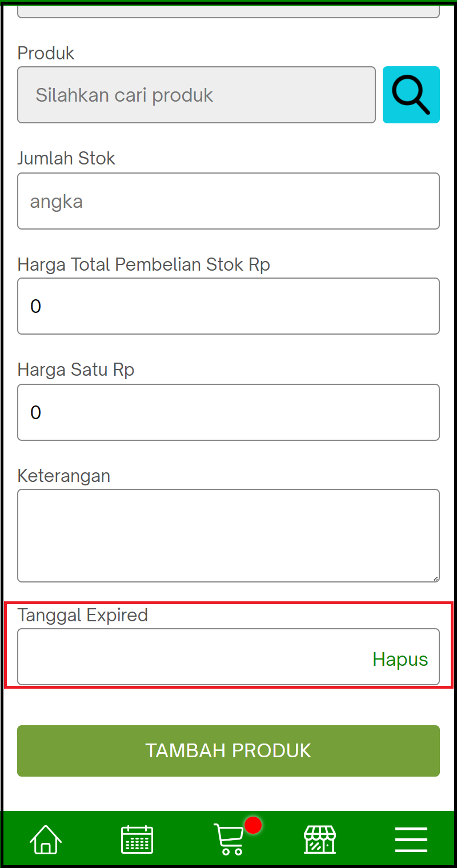Viewport: 457px width, 868px height.
Task: Click the Keterangan resize handle corner
Action: click(435, 578)
